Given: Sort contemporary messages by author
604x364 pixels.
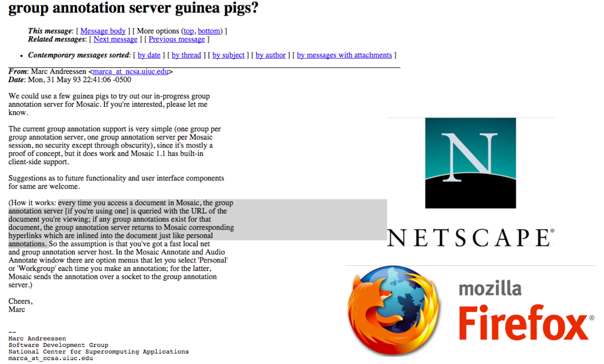Looking at the screenshot, I should (271, 55).
